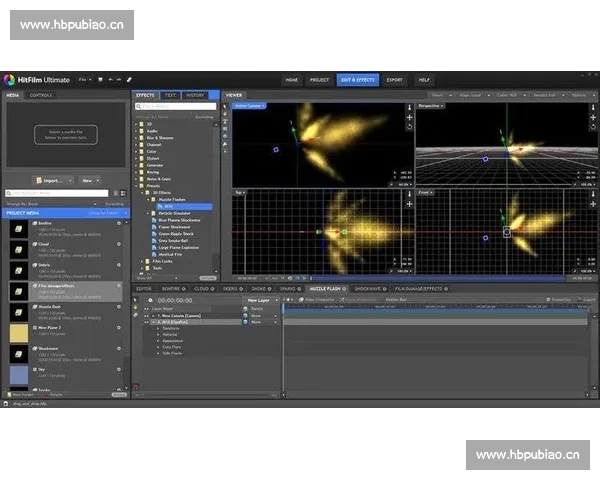The width and height of the screenshot is (600, 480).
Task: Select the Muzzle Flash timeline tab
Action: pos(328,288)
